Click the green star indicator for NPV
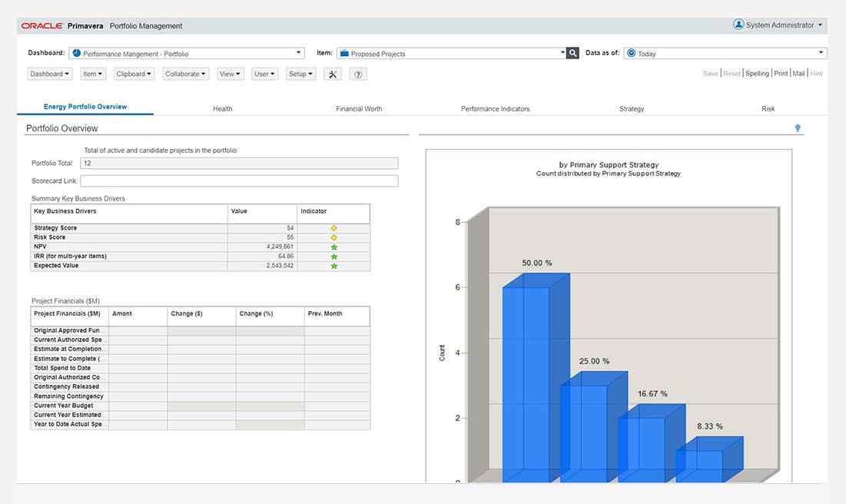846x504 pixels. [x=333, y=247]
